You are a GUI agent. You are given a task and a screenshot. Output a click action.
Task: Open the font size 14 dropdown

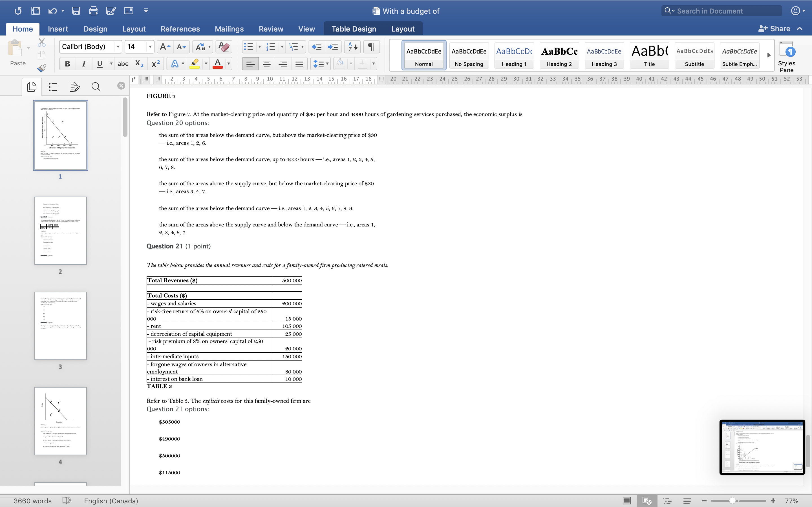[x=150, y=46]
